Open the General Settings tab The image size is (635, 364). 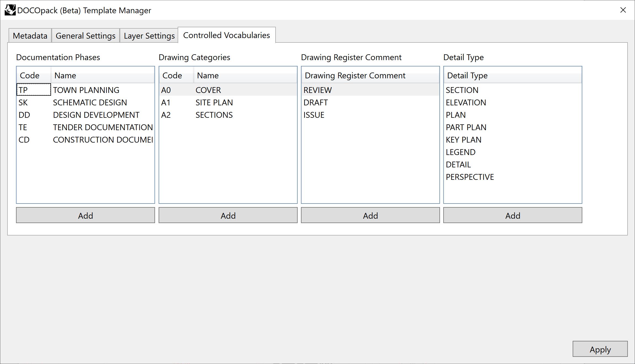(x=86, y=36)
